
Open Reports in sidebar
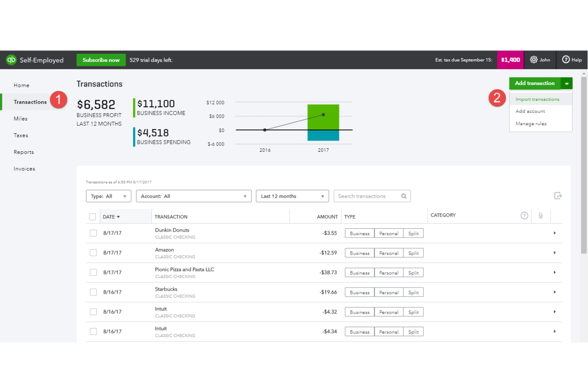tap(24, 152)
